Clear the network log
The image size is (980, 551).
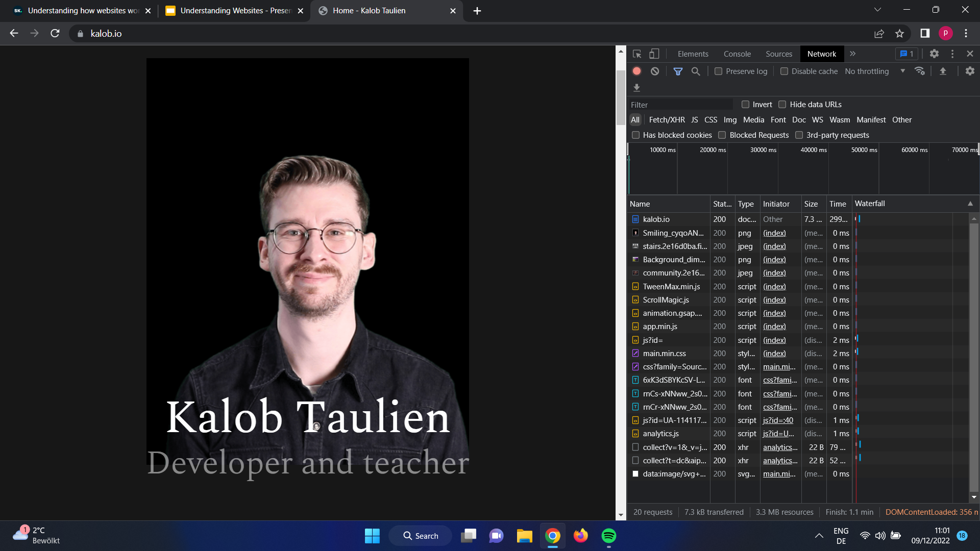(x=655, y=71)
